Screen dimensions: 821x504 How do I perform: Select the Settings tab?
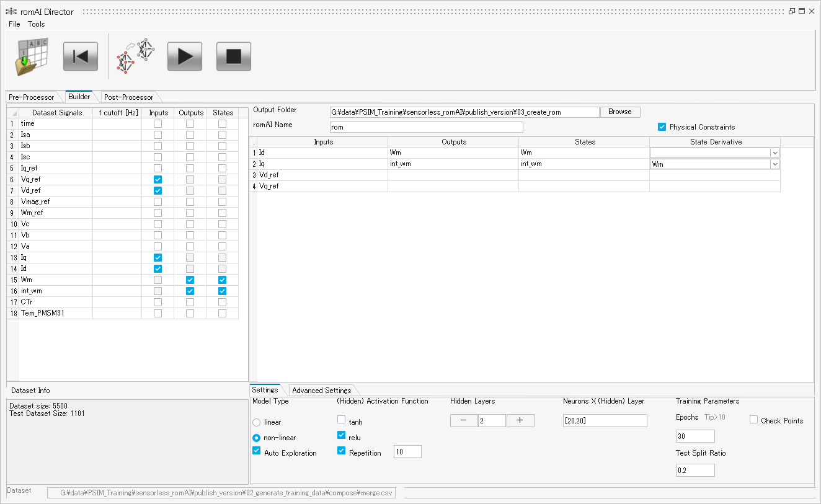click(265, 390)
